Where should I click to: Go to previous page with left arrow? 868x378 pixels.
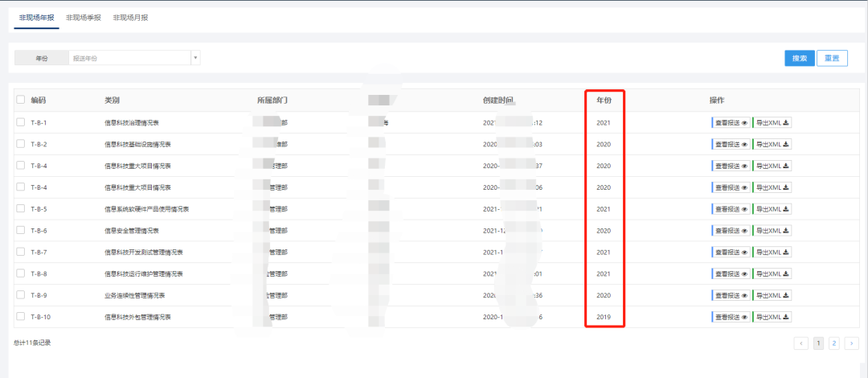click(x=801, y=343)
